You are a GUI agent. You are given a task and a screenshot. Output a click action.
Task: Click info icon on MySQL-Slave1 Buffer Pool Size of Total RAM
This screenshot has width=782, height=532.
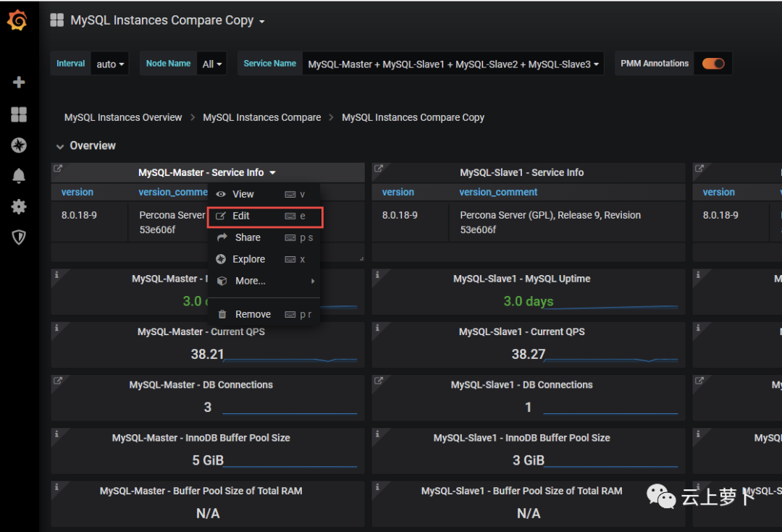point(377,487)
